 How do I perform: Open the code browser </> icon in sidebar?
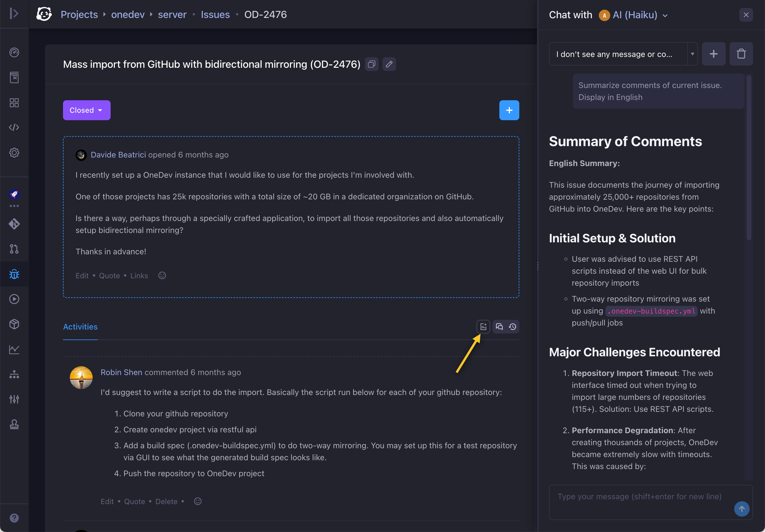tap(14, 127)
